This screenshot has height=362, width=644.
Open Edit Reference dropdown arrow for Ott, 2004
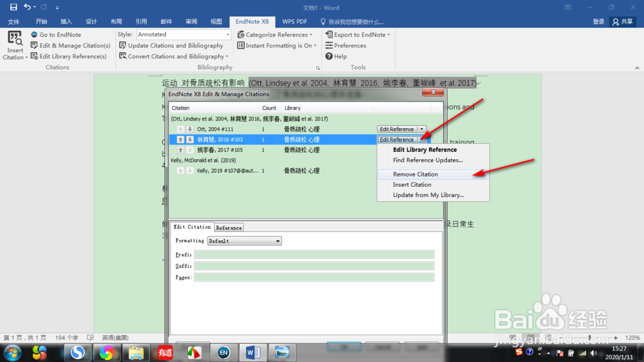(x=422, y=129)
